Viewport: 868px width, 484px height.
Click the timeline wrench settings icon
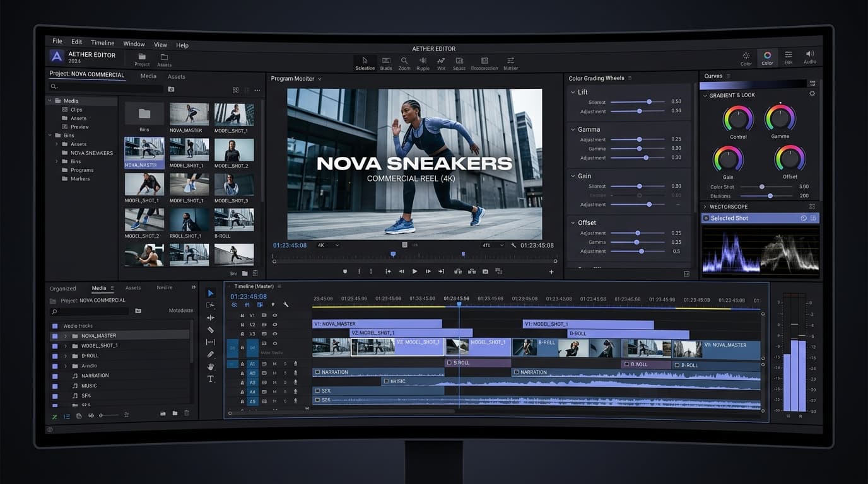click(x=286, y=305)
